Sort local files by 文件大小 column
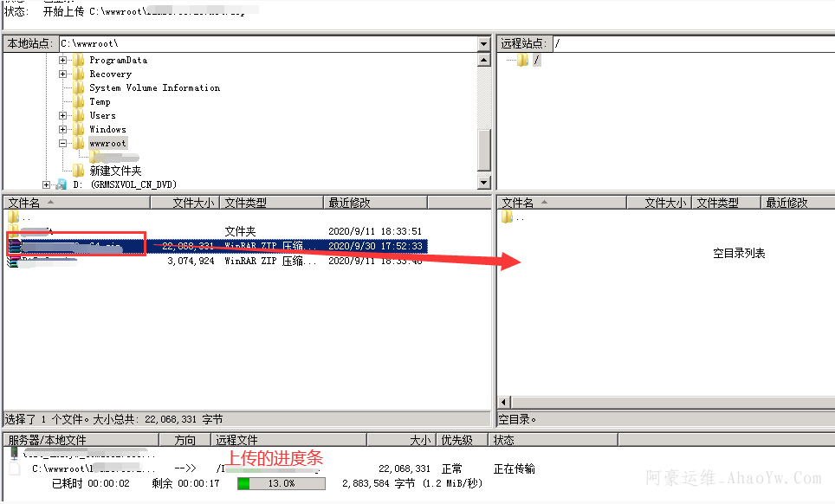The height and width of the screenshot is (504, 835). (x=185, y=203)
